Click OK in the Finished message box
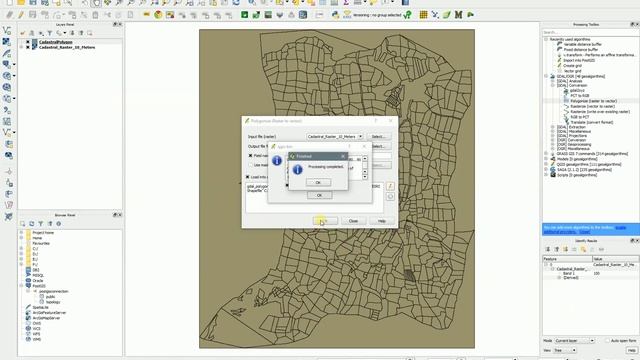 [x=318, y=182]
